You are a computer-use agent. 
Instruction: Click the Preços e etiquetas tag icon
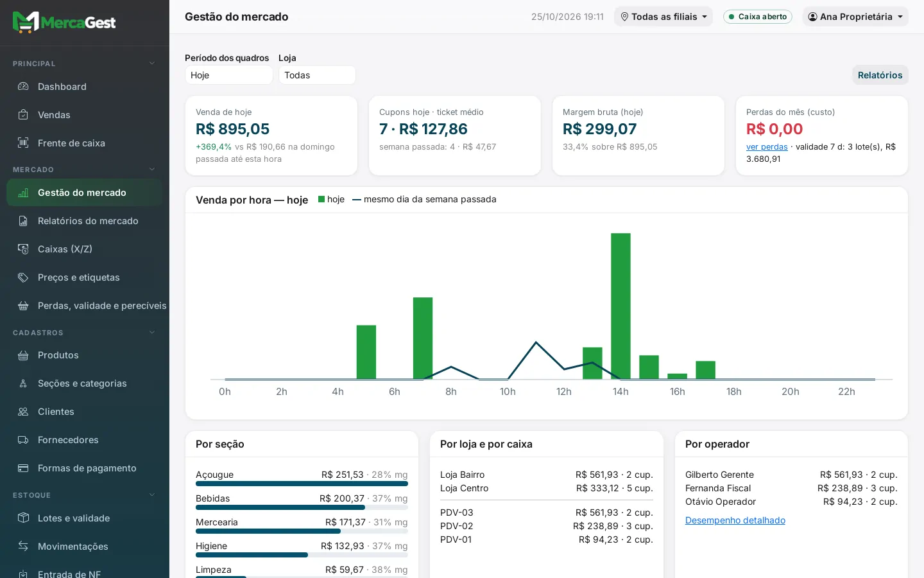coord(23,277)
